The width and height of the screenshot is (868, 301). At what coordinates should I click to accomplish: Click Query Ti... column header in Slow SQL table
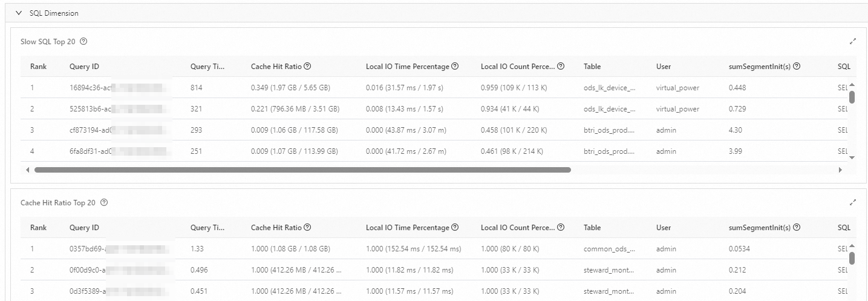click(x=207, y=67)
